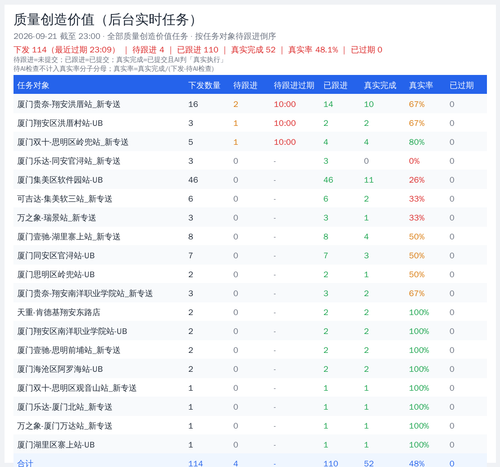Select row 厦门壹驰-思明前埔站_新专送
Screen dimensions: 500x467
click(250, 350)
